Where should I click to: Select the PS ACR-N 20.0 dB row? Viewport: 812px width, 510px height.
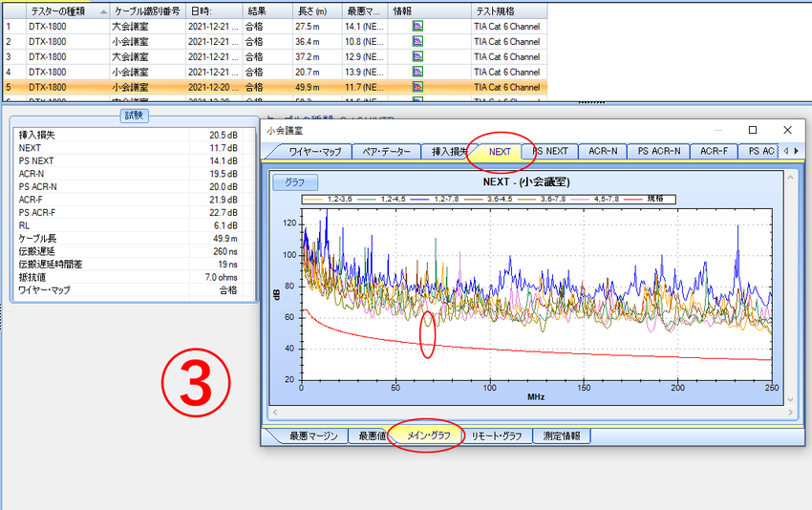(134, 187)
